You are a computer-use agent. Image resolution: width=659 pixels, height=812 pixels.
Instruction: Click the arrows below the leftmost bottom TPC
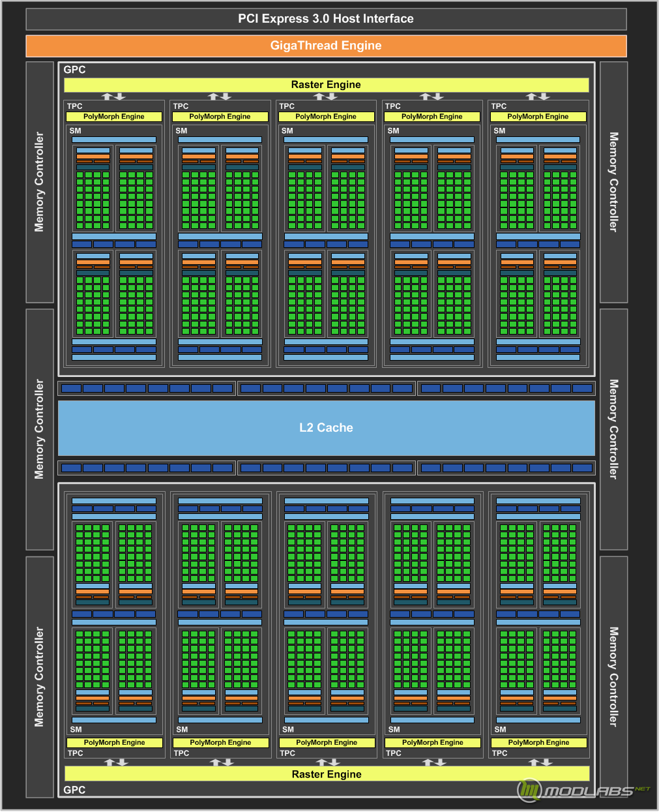[x=116, y=762]
